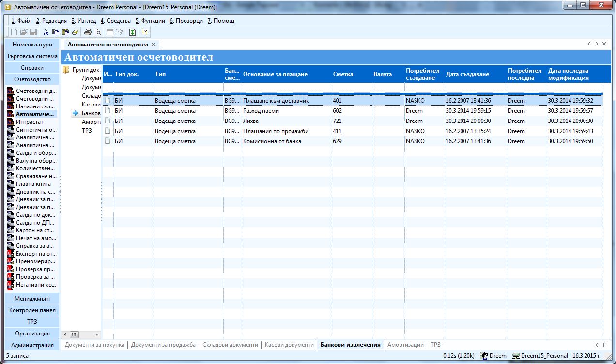Open Валутна обор... sidebar item
Screen dimensions: 616x364
tap(32, 160)
